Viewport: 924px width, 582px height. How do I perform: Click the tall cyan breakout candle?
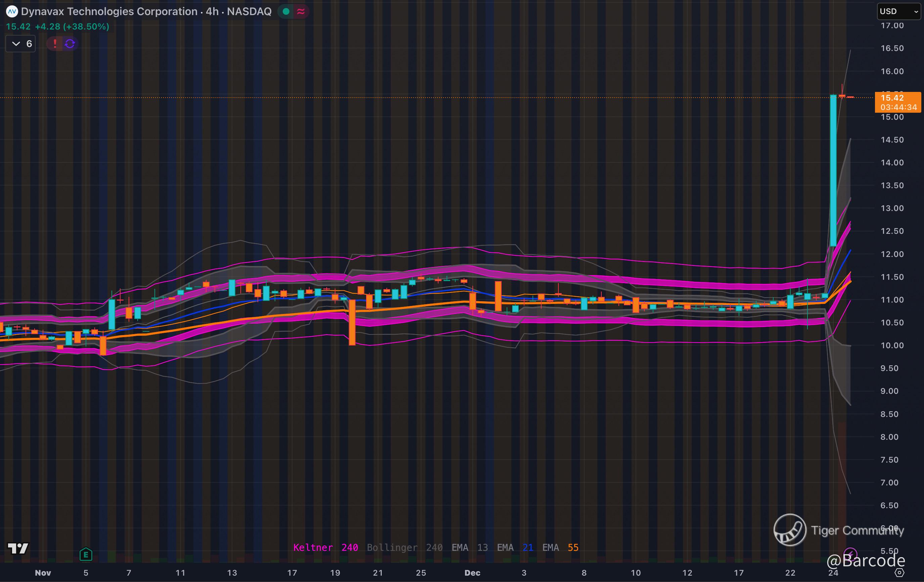pyautogui.click(x=833, y=171)
